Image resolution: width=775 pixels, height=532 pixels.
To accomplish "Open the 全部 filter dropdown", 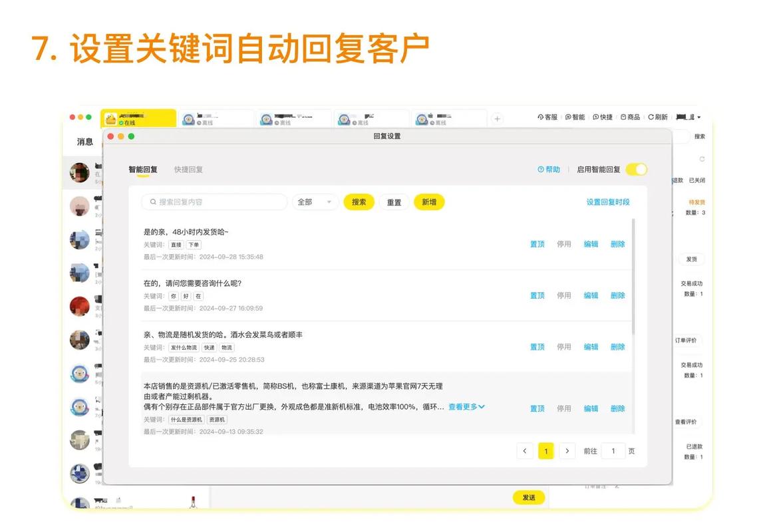I will coord(313,201).
